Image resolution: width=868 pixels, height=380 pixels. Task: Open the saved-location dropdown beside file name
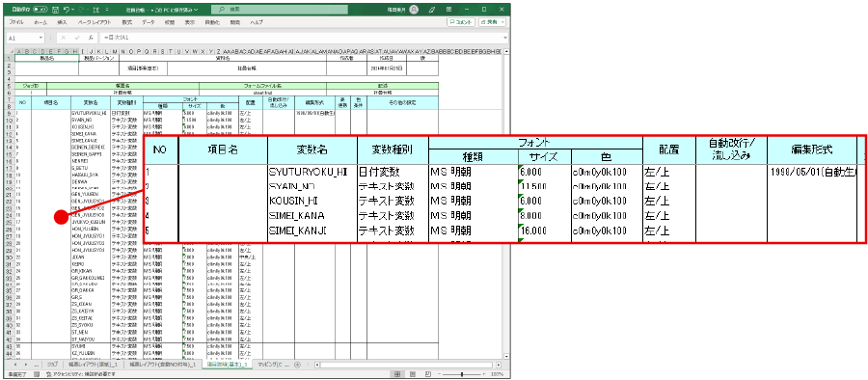196,10
